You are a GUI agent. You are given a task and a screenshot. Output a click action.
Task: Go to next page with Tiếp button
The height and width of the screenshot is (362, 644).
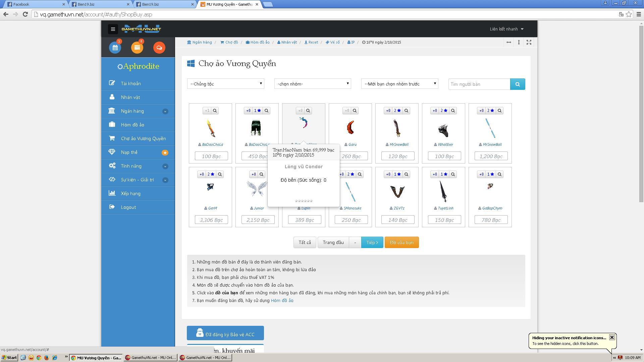coord(372,242)
